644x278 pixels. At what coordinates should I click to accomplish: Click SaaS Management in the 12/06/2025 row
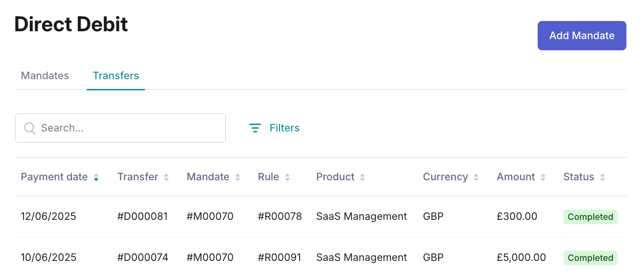pos(362,216)
